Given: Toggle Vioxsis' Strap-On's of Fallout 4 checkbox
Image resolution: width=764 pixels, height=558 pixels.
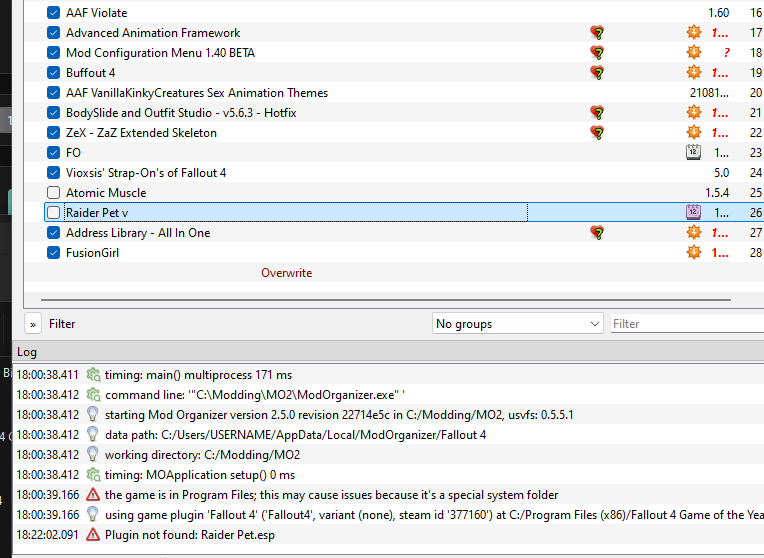Looking at the screenshot, I should click(x=54, y=173).
